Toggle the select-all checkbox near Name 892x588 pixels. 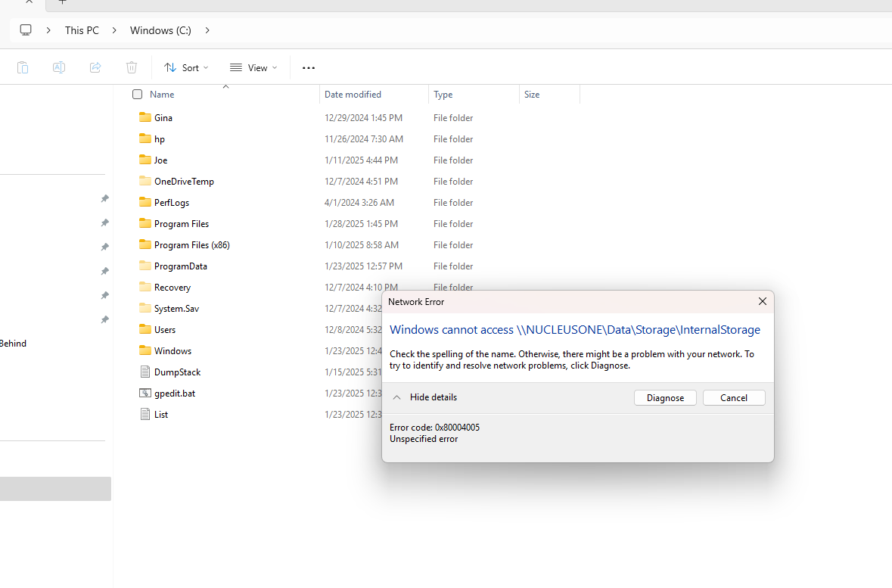click(137, 95)
